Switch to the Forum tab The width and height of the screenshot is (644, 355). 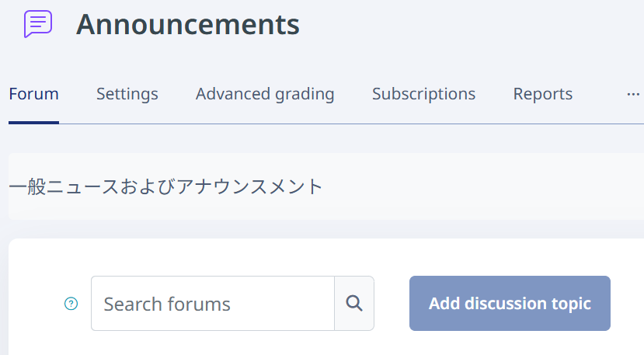pos(33,94)
